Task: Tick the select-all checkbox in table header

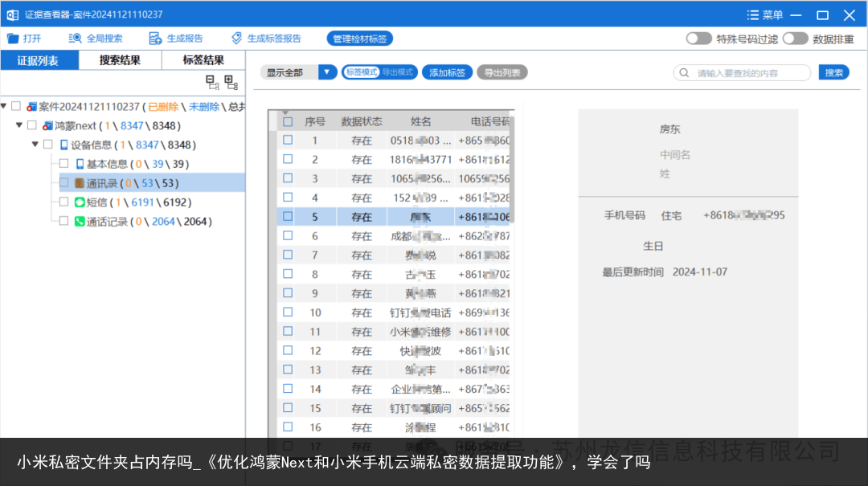Action: click(288, 122)
